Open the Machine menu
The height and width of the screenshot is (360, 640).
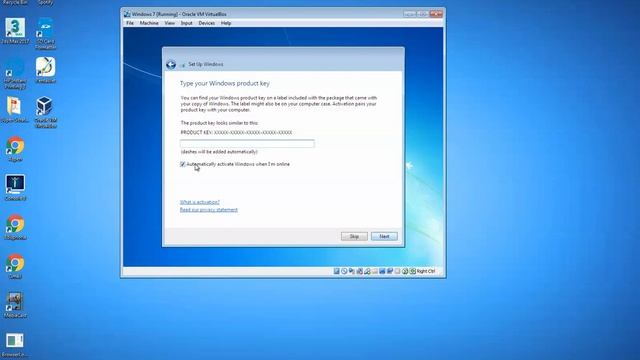tap(149, 23)
